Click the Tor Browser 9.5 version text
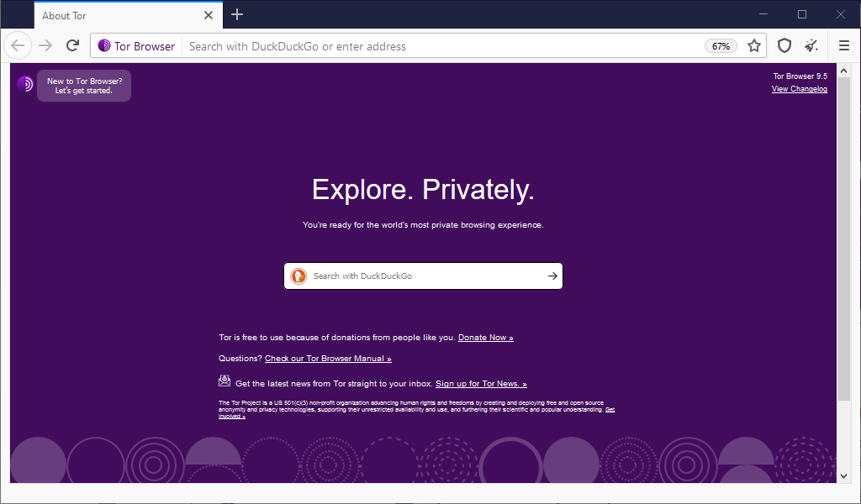This screenshot has height=504, width=861. click(800, 76)
